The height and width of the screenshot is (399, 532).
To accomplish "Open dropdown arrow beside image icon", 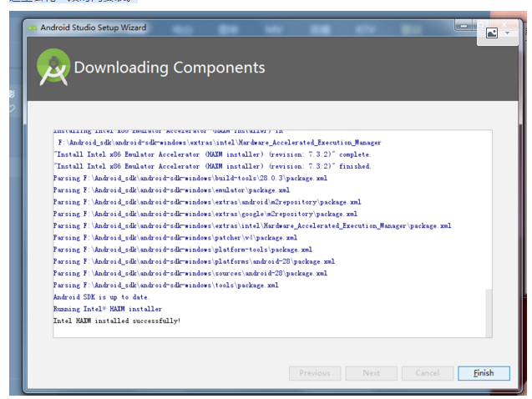I will point(507,33).
